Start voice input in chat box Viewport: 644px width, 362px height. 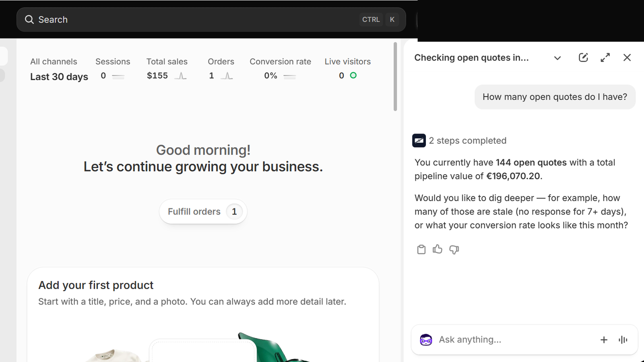pos(623,340)
